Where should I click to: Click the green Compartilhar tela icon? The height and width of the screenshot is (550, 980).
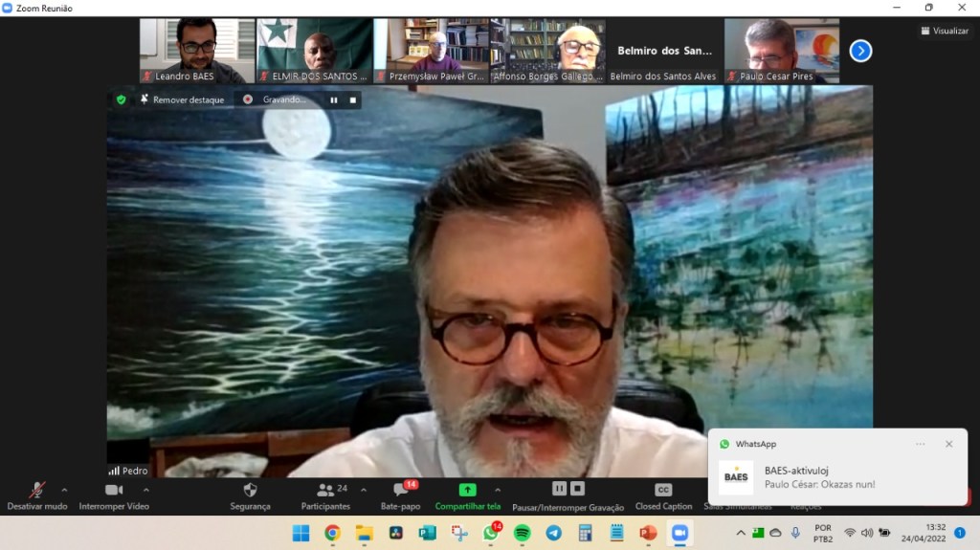pos(467,490)
